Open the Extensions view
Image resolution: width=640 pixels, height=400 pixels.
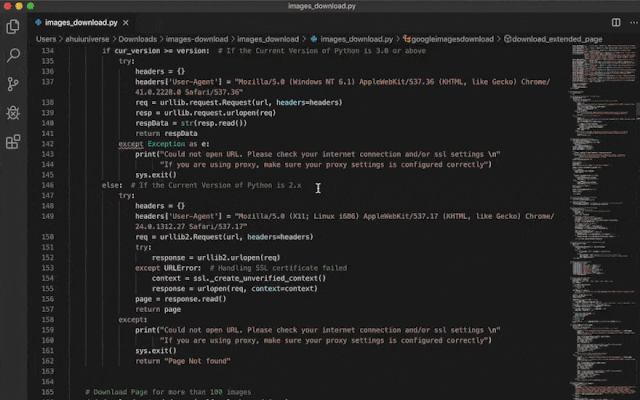pyautogui.click(x=13, y=142)
